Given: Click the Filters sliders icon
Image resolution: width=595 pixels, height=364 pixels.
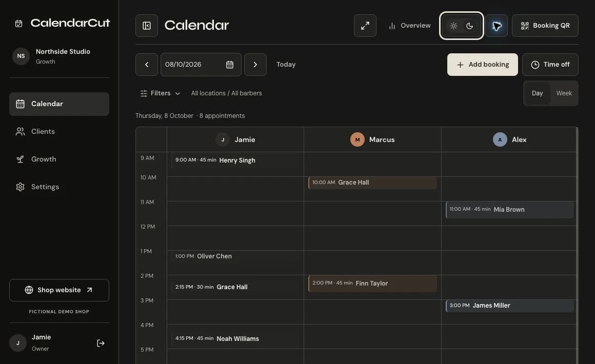Looking at the screenshot, I should (144, 93).
